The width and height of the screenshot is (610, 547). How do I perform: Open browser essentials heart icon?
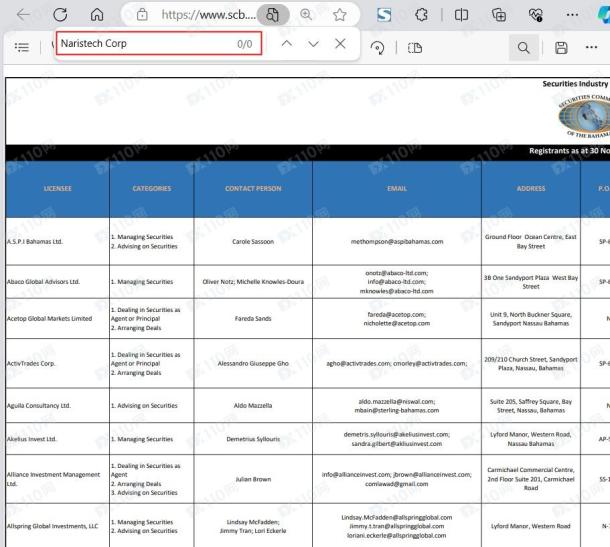pyautogui.click(x=536, y=15)
